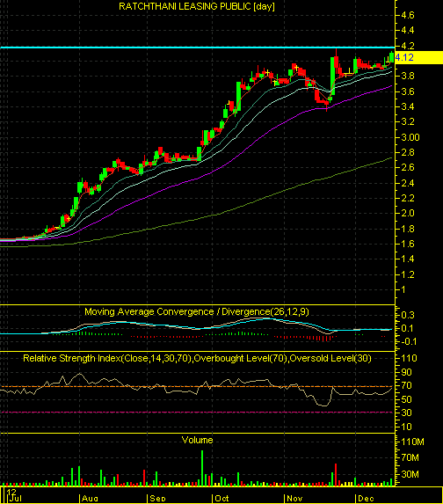The height and width of the screenshot is (504, 443).
Task: Select the Oct marker on time axis
Action: (221, 498)
